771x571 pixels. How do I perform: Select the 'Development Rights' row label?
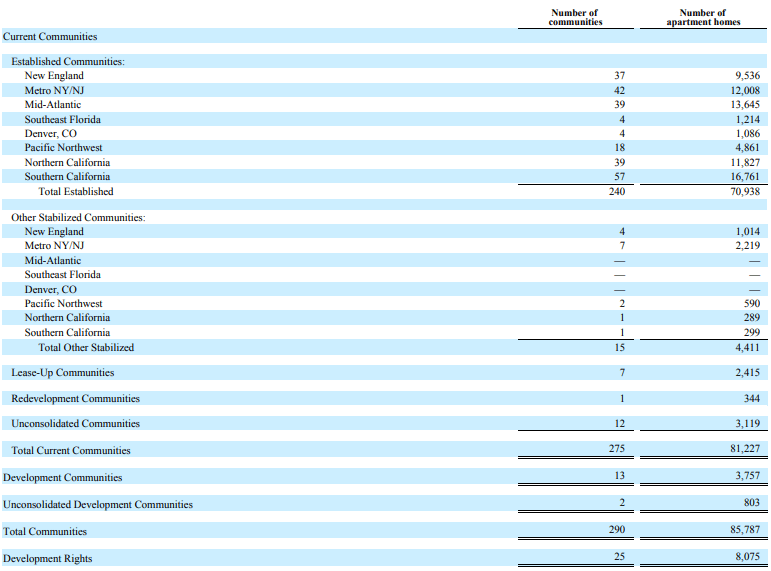pos(47,559)
